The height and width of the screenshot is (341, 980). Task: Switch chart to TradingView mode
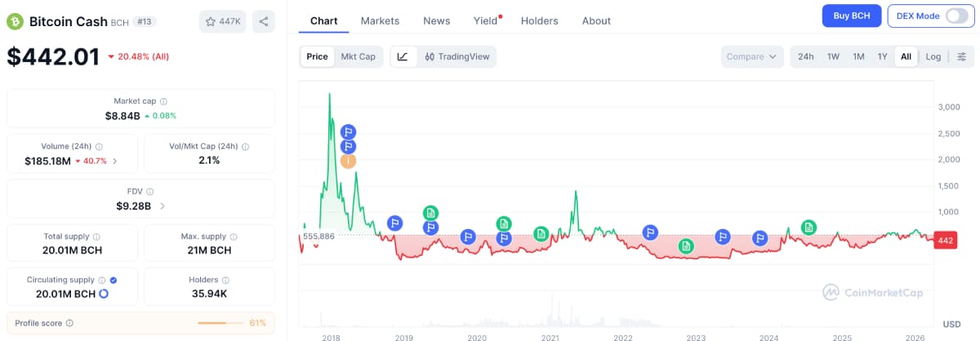click(457, 56)
